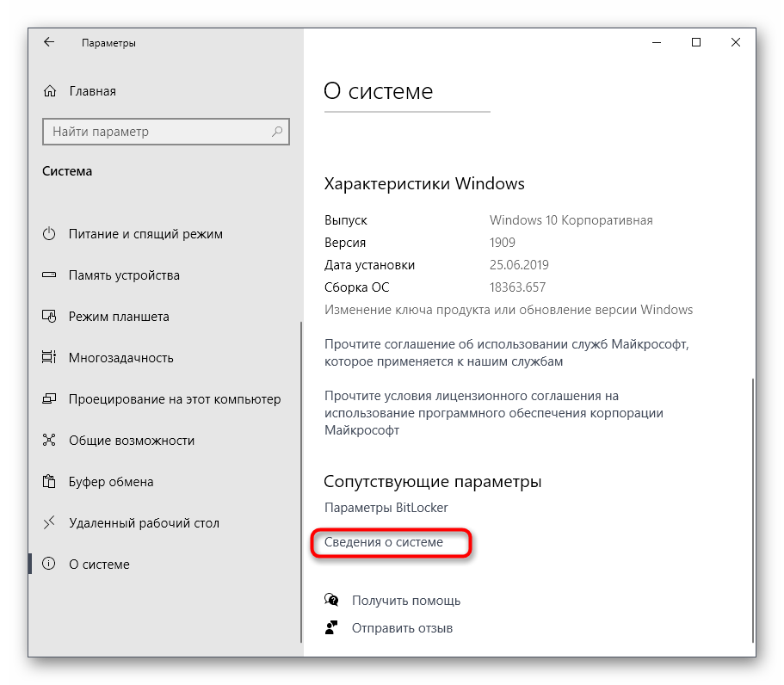Close the Параметры window
The image size is (784, 685).
pyautogui.click(x=736, y=42)
